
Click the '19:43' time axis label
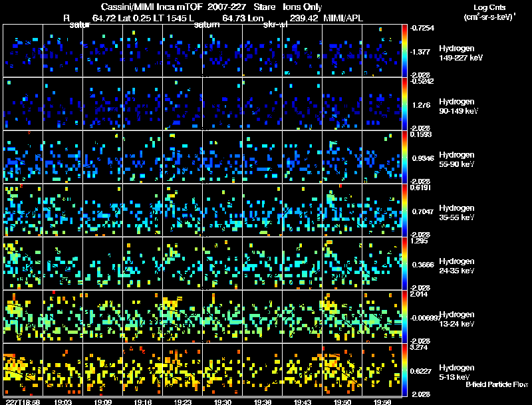303,402
